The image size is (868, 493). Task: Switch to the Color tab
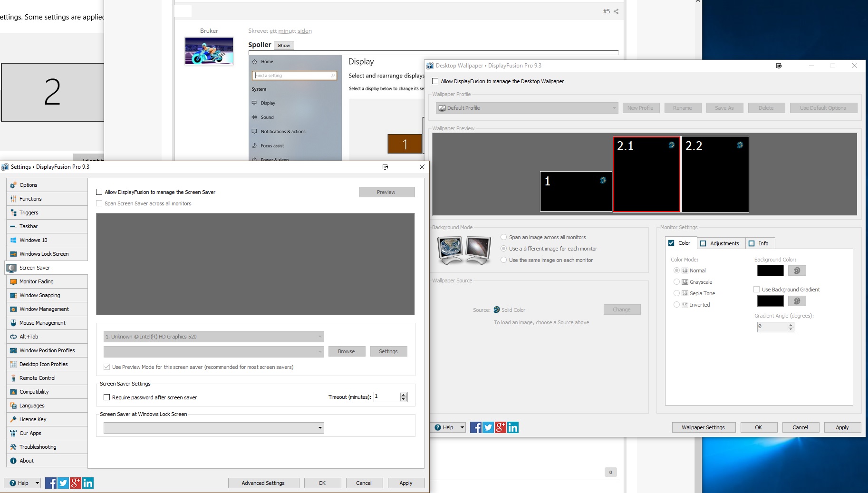680,243
